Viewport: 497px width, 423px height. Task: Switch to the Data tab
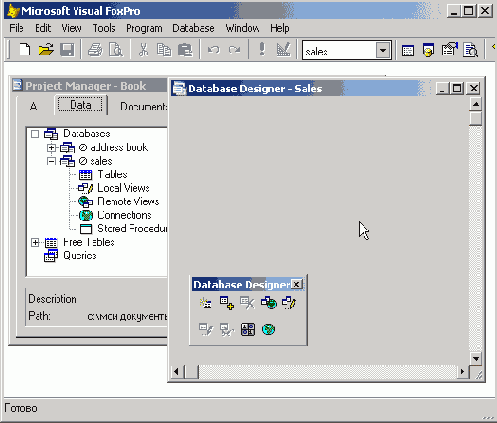[x=80, y=105]
